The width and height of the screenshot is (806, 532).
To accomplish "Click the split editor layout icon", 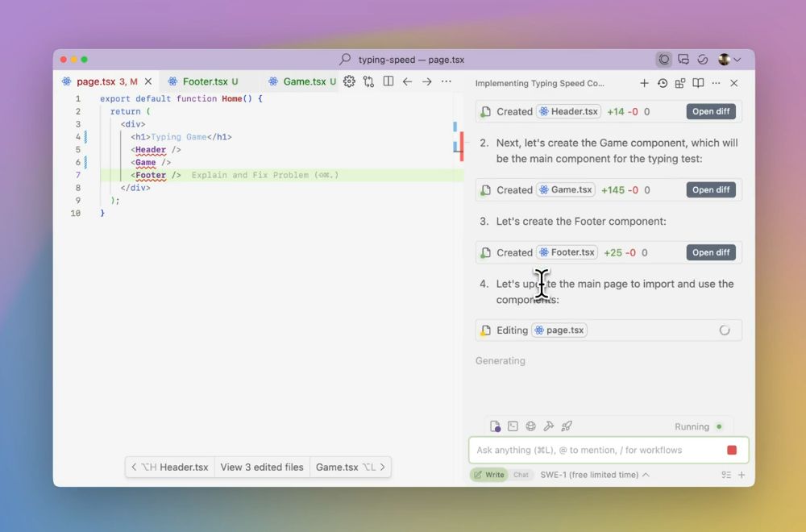I will [x=388, y=81].
